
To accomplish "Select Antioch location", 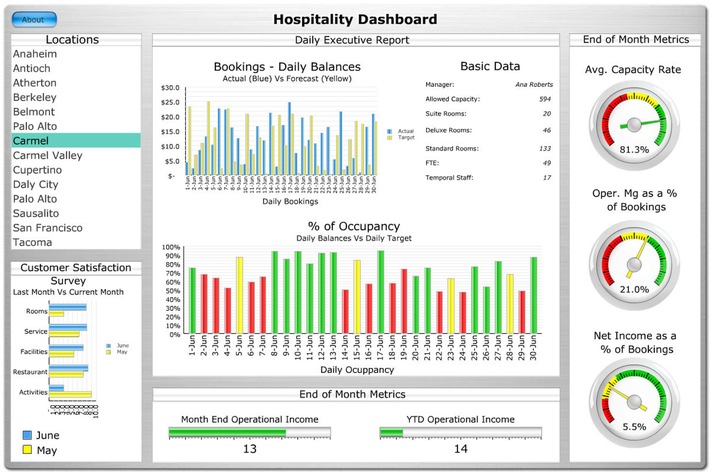I will [76, 68].
